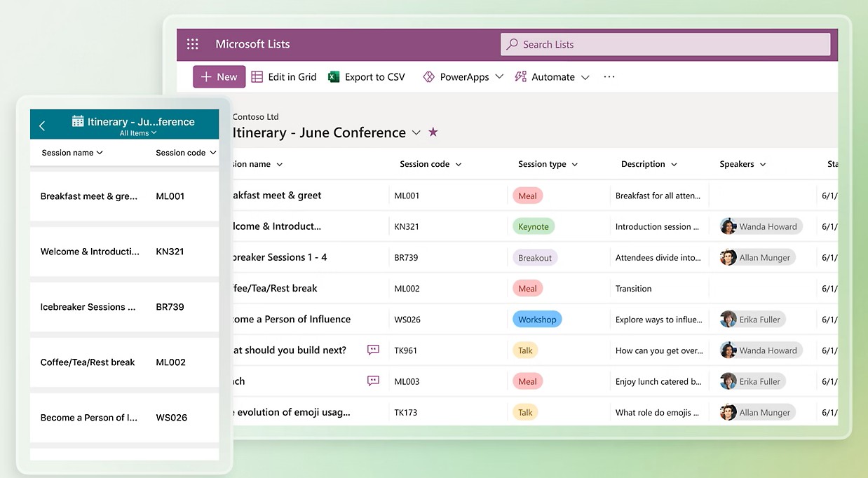Click the Excel icon for Export to CSV
The image size is (868, 478).
[x=334, y=77]
